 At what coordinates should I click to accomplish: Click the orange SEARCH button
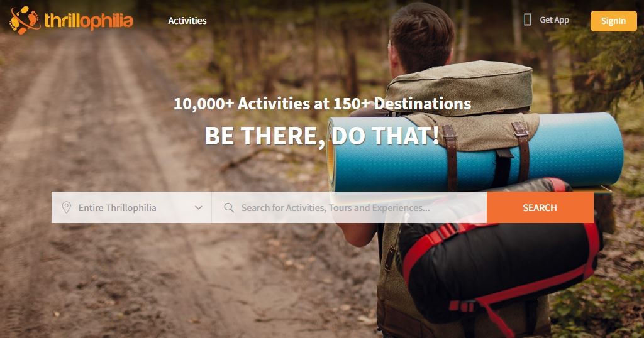(x=540, y=207)
